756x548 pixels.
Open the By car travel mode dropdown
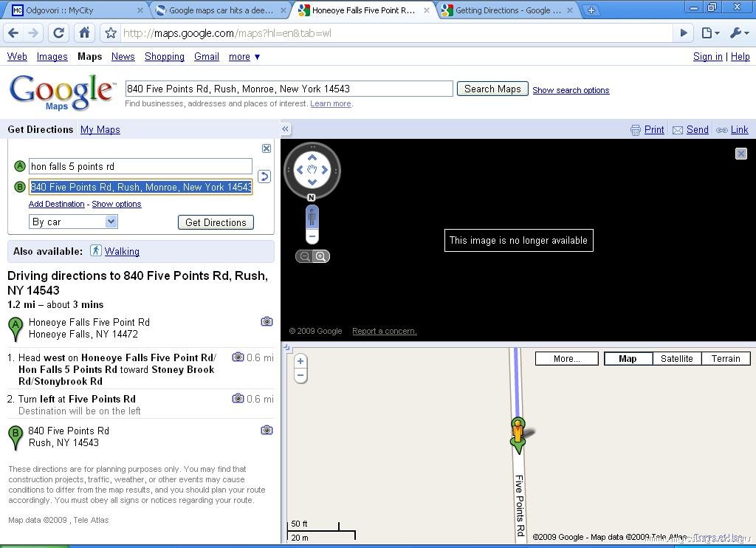pos(73,222)
